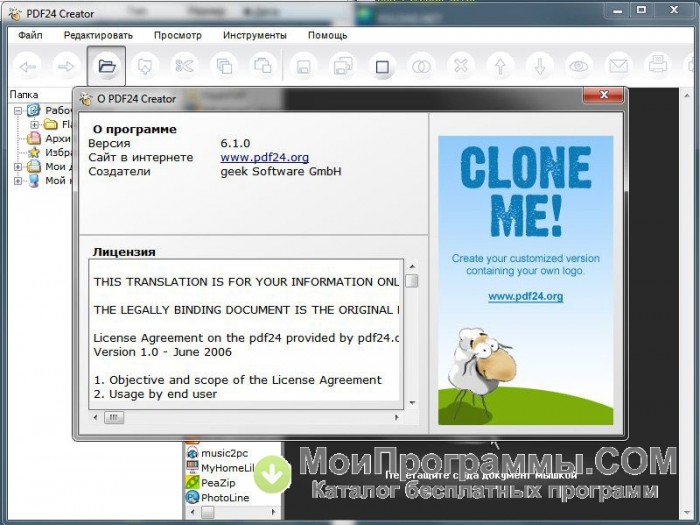This screenshot has width=700, height=525.
Task: Expand the Мои documents tree node
Action: [x=18, y=167]
